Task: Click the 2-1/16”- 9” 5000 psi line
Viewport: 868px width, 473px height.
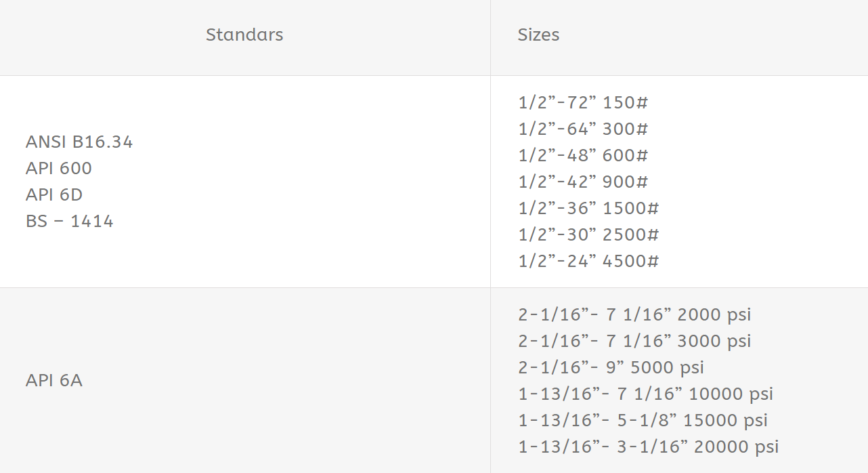Action: click(611, 367)
